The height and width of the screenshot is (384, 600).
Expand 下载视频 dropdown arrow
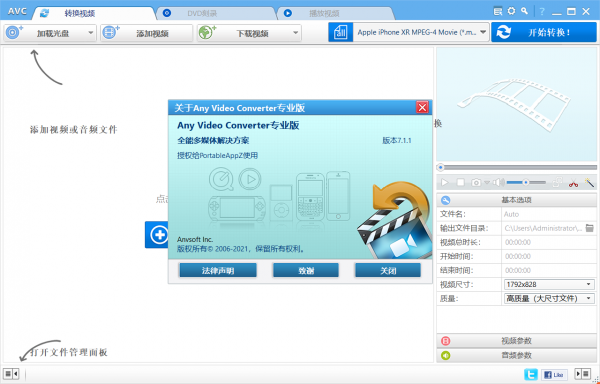coord(295,33)
